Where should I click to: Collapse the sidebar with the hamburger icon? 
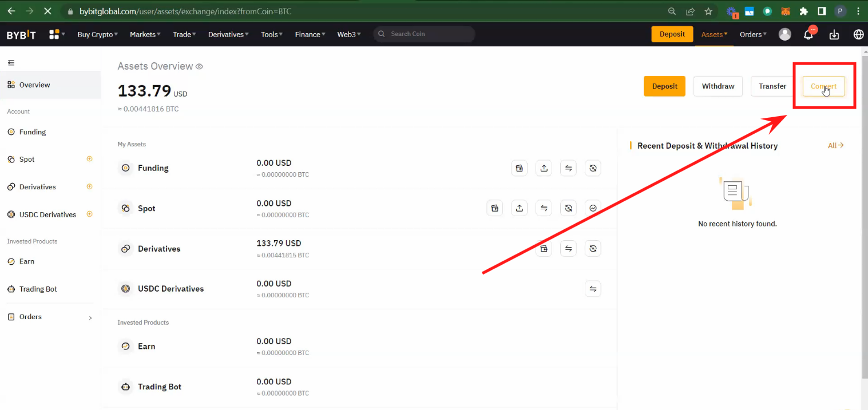coord(11,63)
